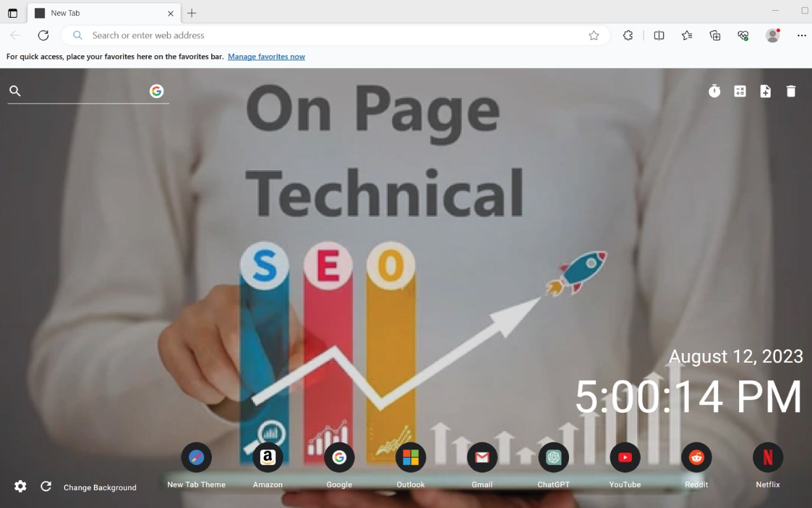Screen dimensions: 812x508
Task: Open the new tab settings gear
Action: (20, 486)
